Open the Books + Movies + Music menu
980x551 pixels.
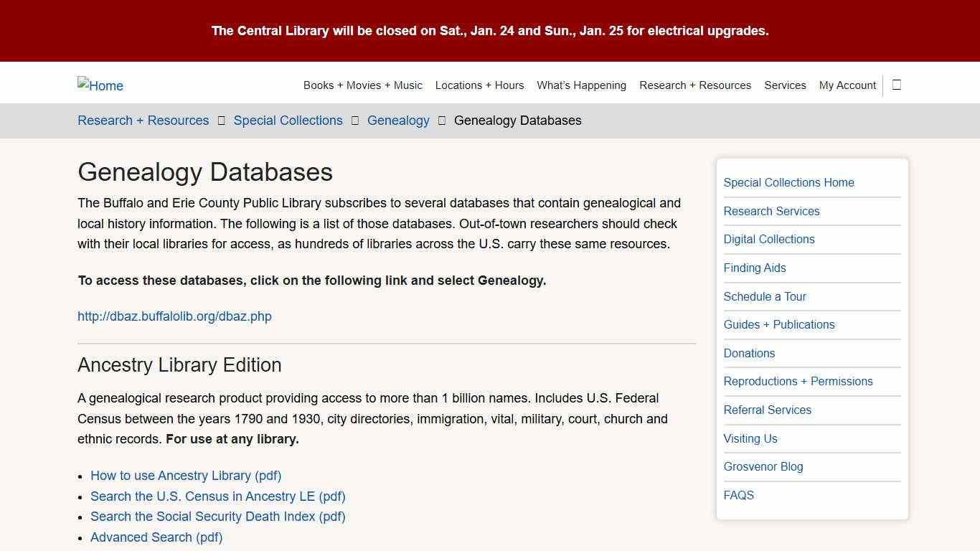362,85
